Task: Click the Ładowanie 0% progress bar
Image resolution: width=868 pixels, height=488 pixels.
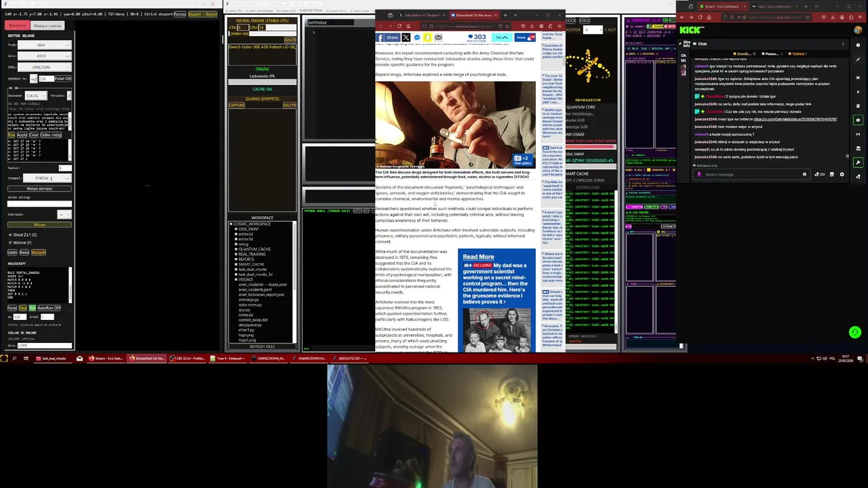Action: 262,82
